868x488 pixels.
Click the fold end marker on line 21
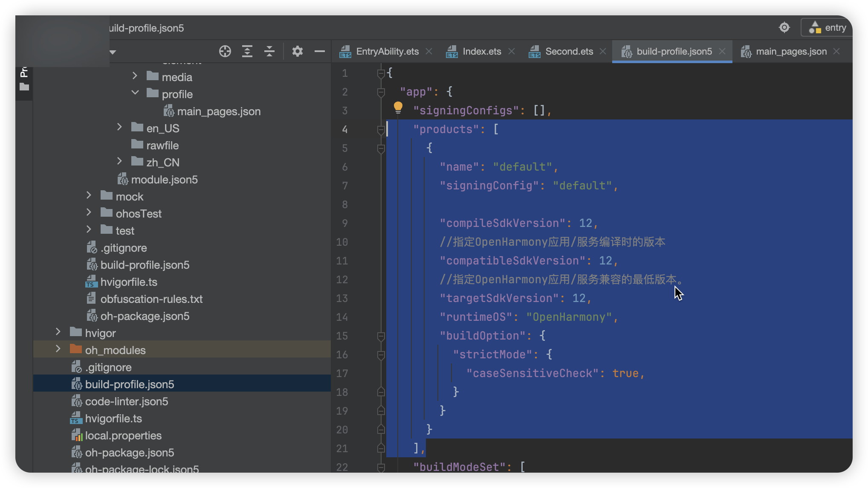tap(381, 448)
